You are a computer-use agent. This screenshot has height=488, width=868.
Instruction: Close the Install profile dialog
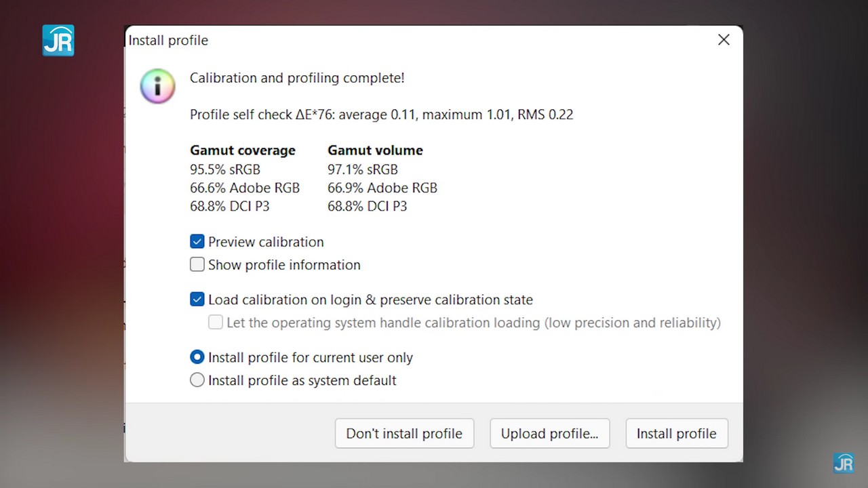pos(724,40)
